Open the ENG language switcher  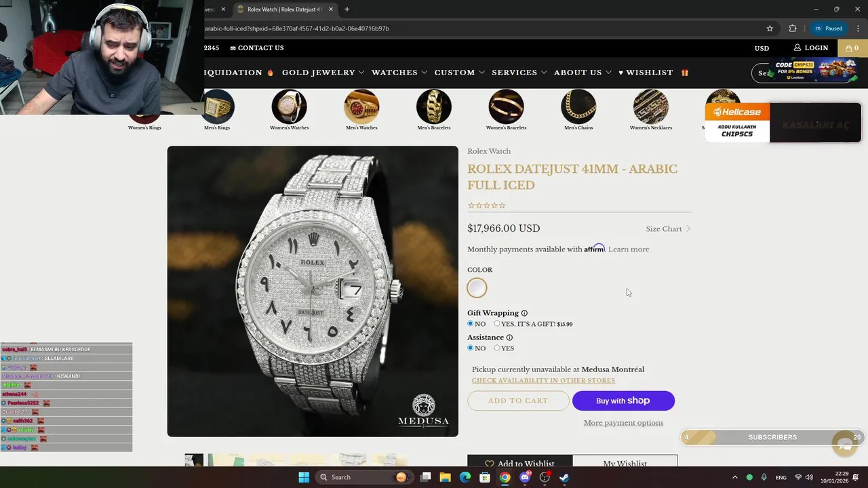(781, 477)
